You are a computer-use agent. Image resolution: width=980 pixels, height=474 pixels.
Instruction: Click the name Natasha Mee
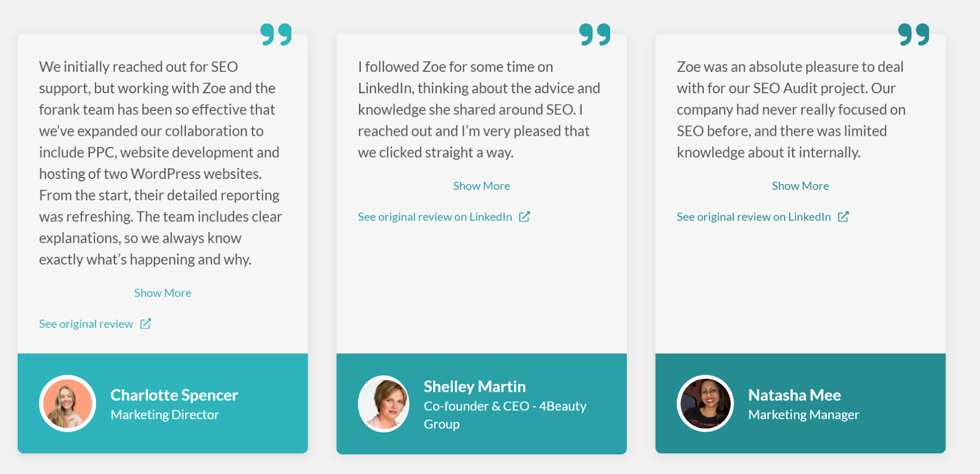(x=794, y=394)
